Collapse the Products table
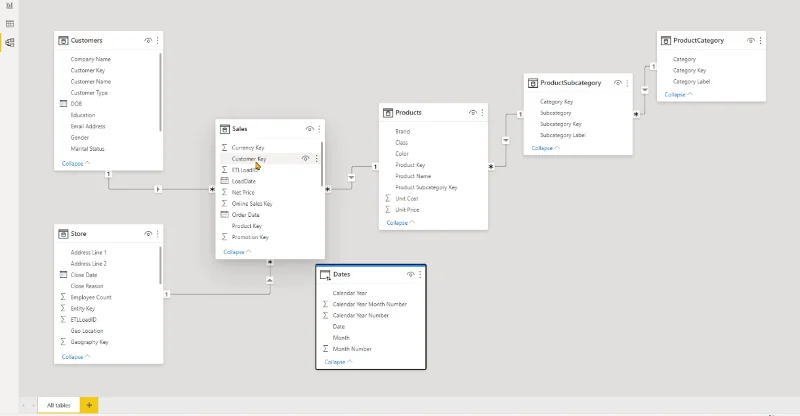The width and height of the screenshot is (800, 416). coord(401,223)
